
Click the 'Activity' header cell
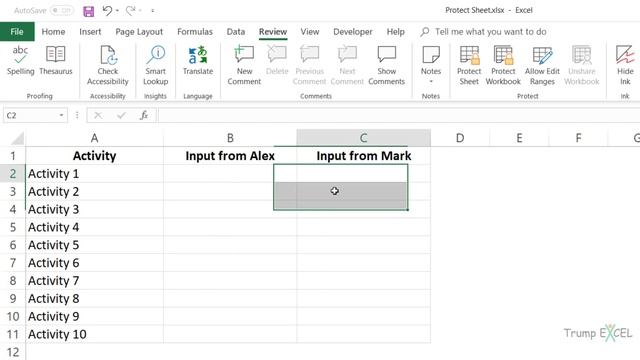pyautogui.click(x=94, y=156)
